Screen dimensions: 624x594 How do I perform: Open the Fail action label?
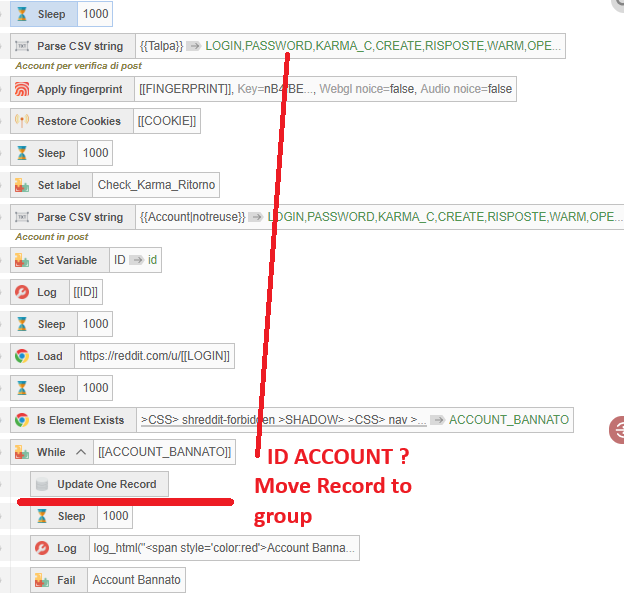pyautogui.click(x=66, y=580)
